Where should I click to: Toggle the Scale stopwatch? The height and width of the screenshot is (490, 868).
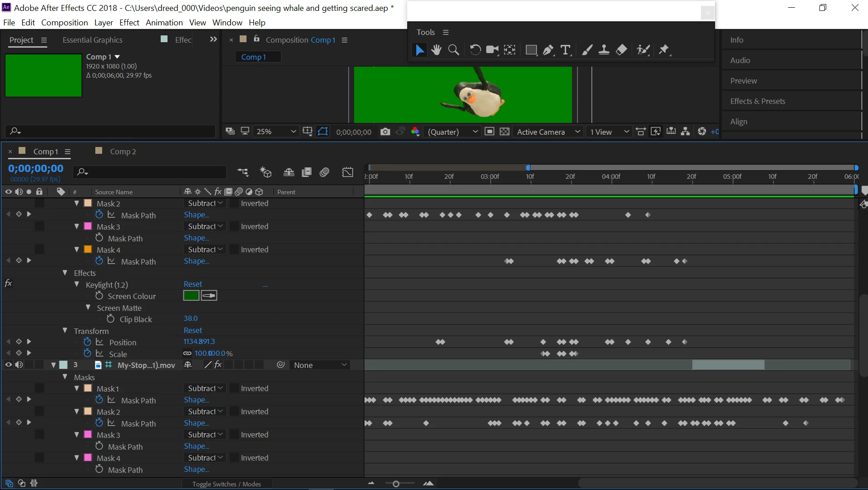coord(87,353)
